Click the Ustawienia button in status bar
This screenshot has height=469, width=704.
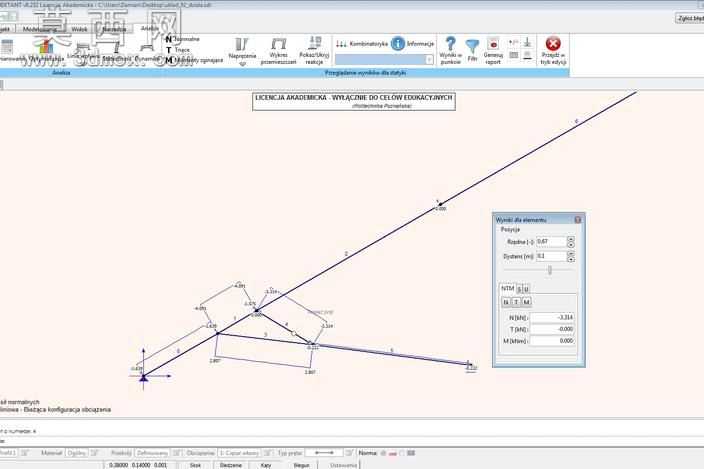point(343,465)
